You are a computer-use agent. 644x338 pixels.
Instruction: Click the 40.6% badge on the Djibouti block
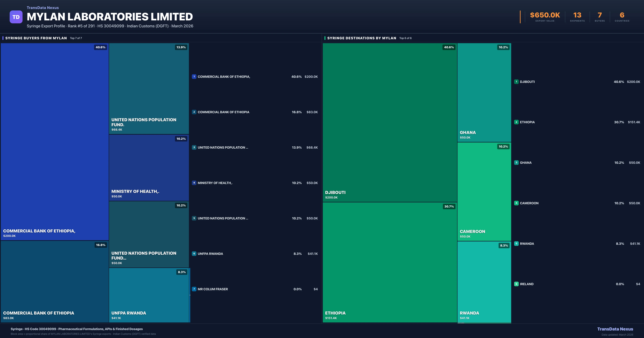449,47
